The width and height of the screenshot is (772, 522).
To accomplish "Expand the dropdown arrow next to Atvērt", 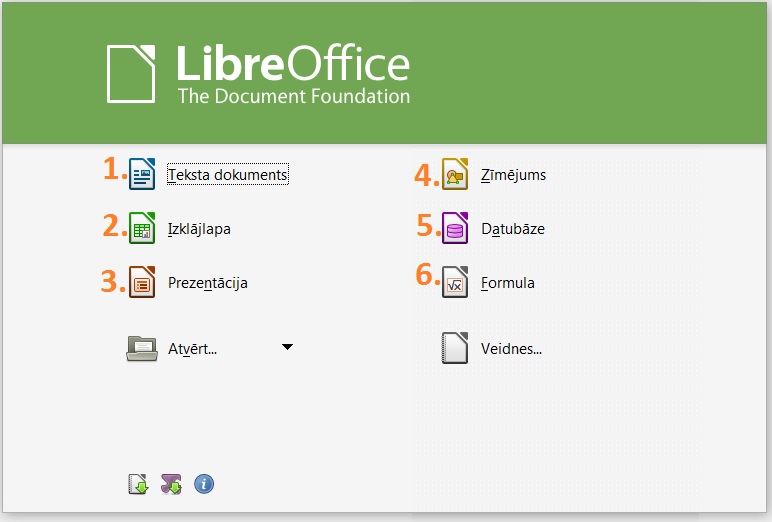I will pos(287,348).
